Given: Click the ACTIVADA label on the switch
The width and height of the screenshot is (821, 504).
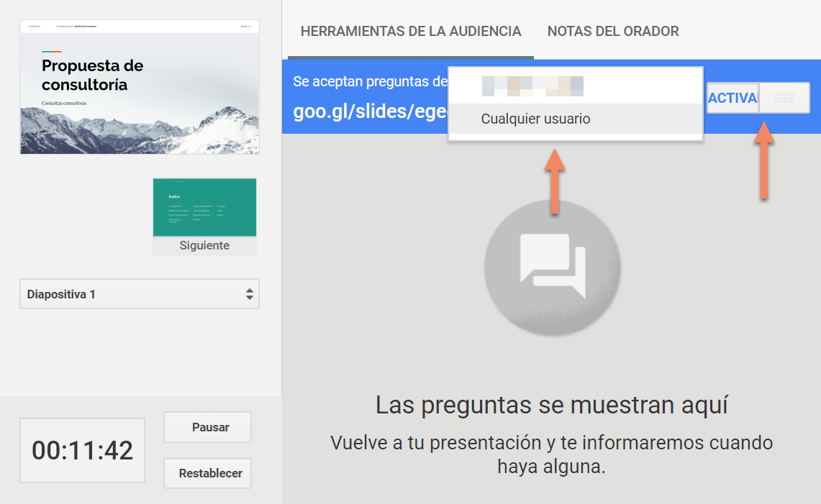Looking at the screenshot, I should coord(733,98).
